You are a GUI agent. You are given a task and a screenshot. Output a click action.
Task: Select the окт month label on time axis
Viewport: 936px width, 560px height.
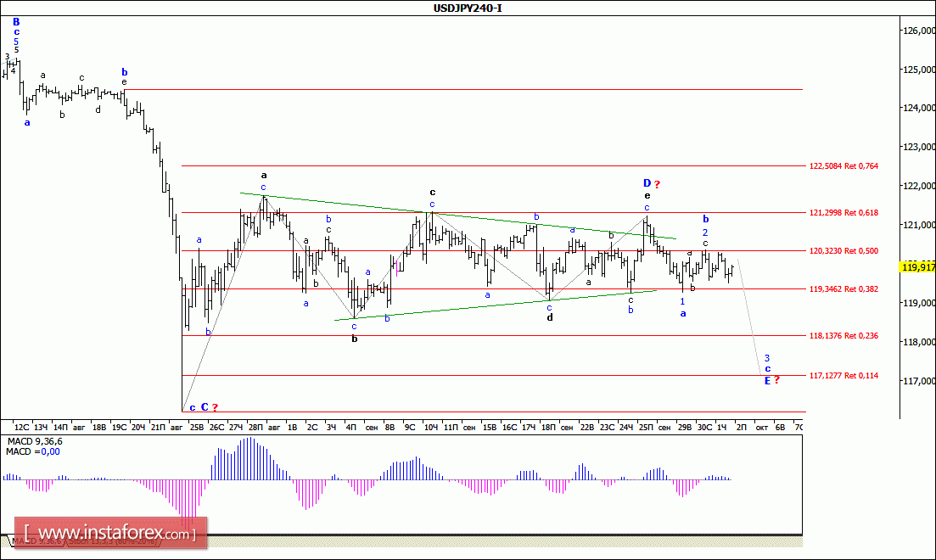pyautogui.click(x=762, y=427)
